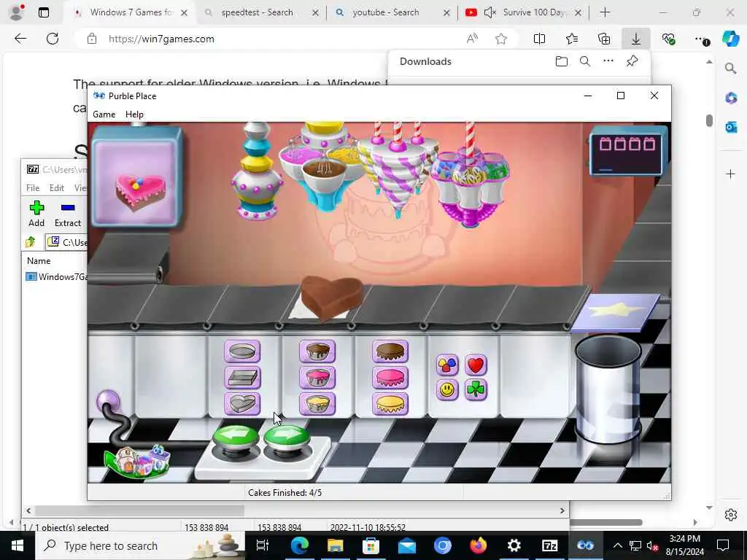The height and width of the screenshot is (560, 747).
Task: Click Extract button in 7-Zip window
Action: (68, 214)
